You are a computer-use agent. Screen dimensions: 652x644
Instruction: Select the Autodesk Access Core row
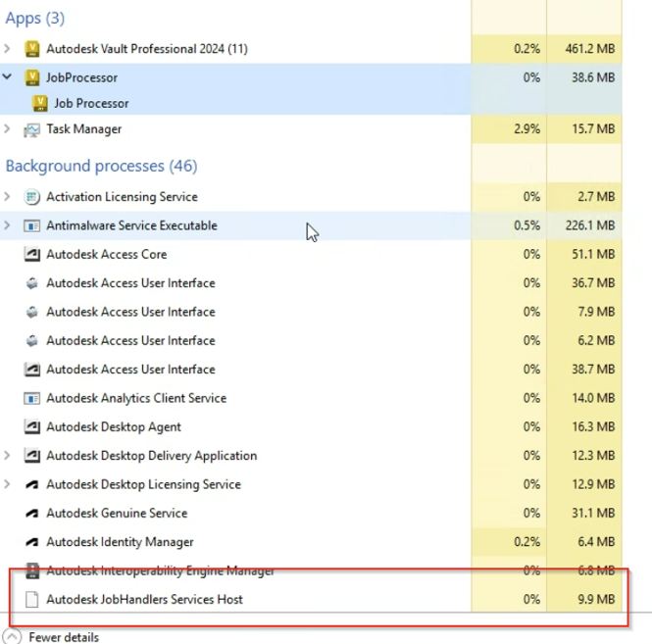(x=311, y=254)
